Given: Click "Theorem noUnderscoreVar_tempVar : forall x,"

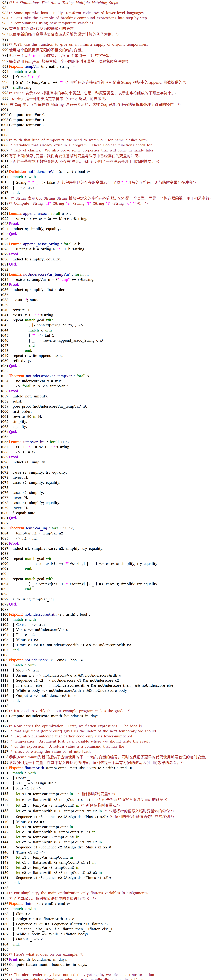Looking at the screenshot, I should (x=50, y=376).
